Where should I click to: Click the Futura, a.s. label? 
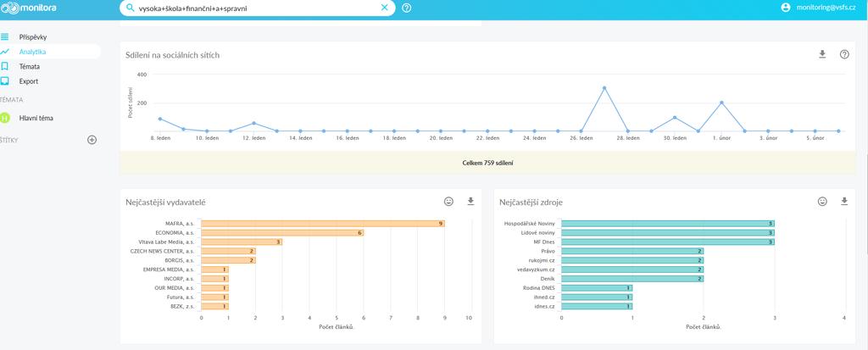(180, 297)
